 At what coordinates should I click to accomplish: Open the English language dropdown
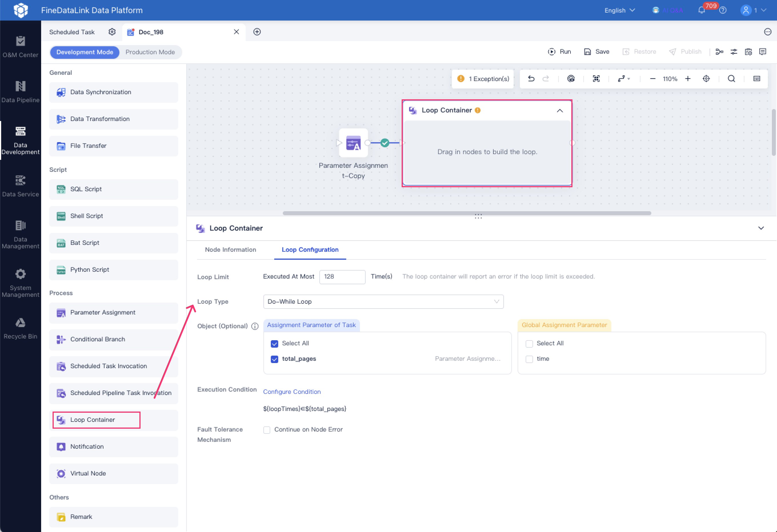click(620, 10)
